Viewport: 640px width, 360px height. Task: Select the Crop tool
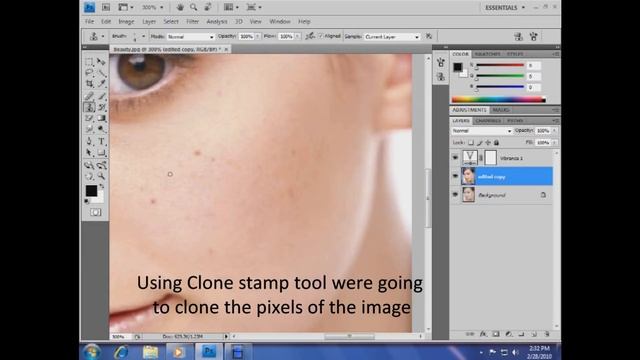coord(89,84)
